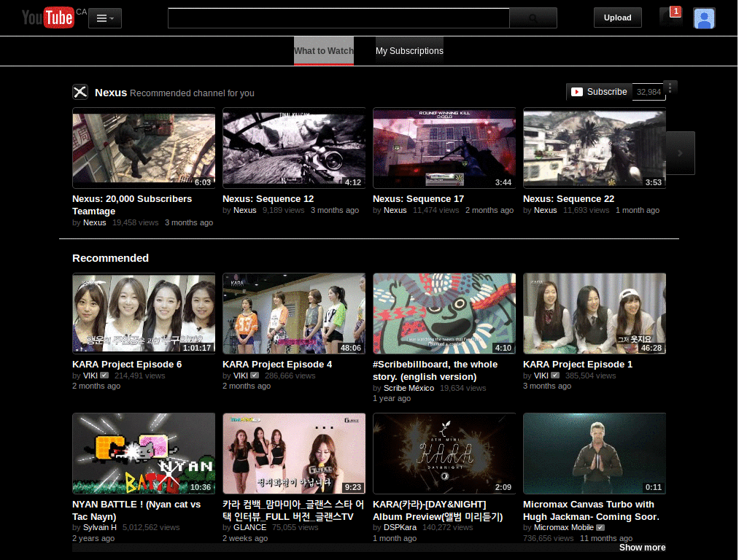The height and width of the screenshot is (560, 747).
Task: Open KARA Project Episode 4 thumbnail
Action: coord(294,314)
